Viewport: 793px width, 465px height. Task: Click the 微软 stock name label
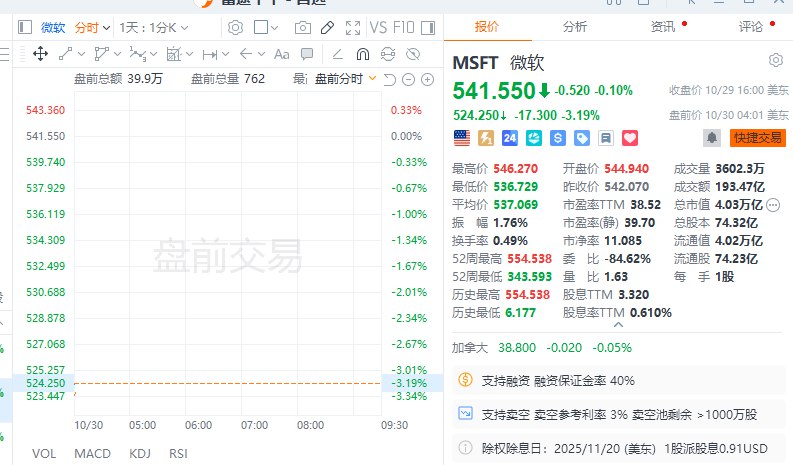(x=53, y=27)
